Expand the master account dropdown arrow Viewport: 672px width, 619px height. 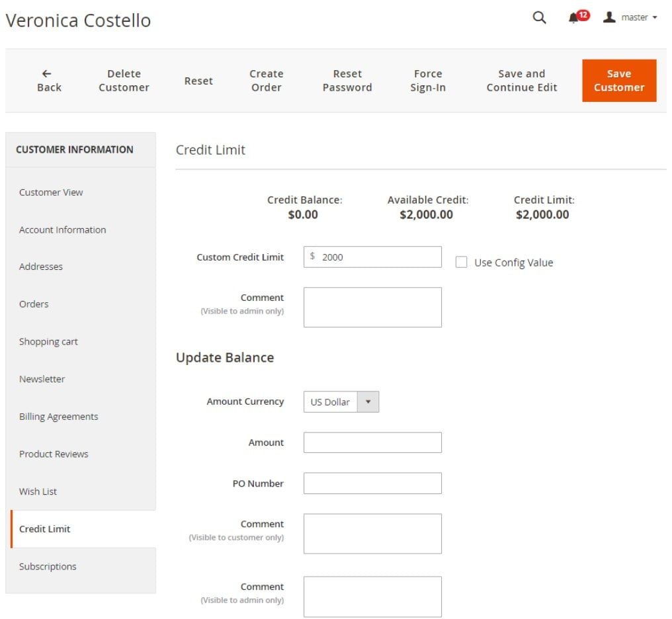pyautogui.click(x=654, y=18)
